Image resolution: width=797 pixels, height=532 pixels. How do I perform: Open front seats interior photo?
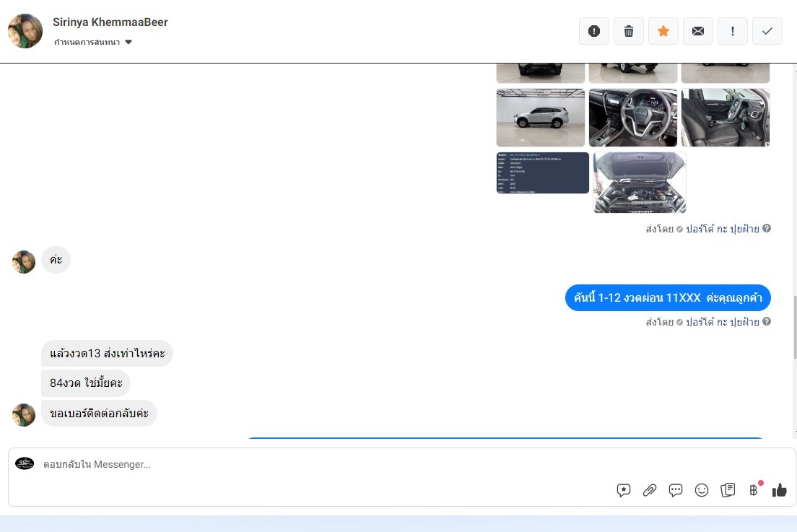(x=726, y=118)
